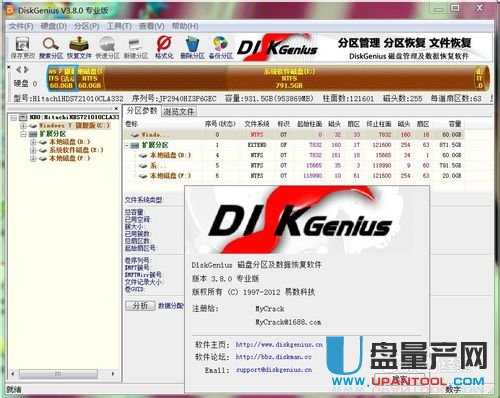Expand the 系统软件磁盘(E:) tree node
This screenshot has height=398, width=500.
tap(33, 150)
